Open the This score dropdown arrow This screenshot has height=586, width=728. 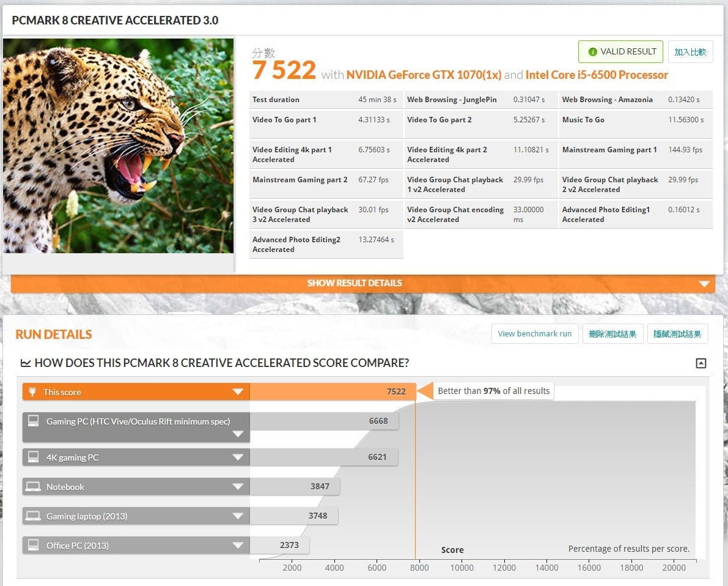[x=238, y=392]
